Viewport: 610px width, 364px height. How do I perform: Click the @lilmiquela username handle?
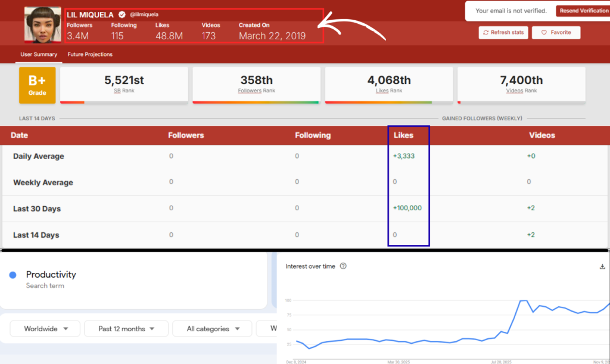[x=144, y=14]
